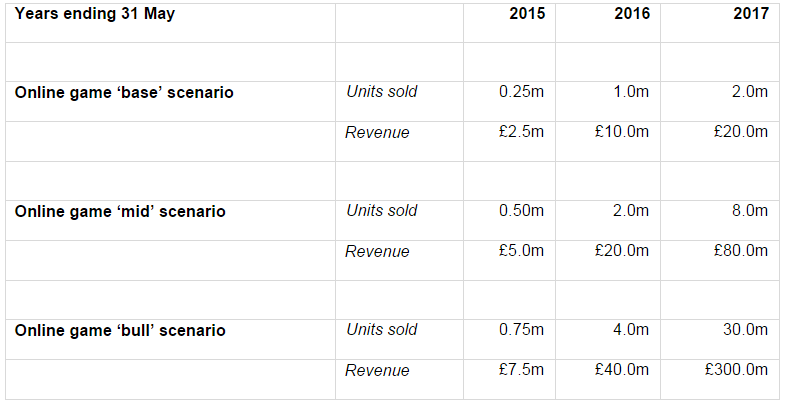
Task: Click bull scenario 2017 units 30.0m
Action: pyautogui.click(x=745, y=329)
